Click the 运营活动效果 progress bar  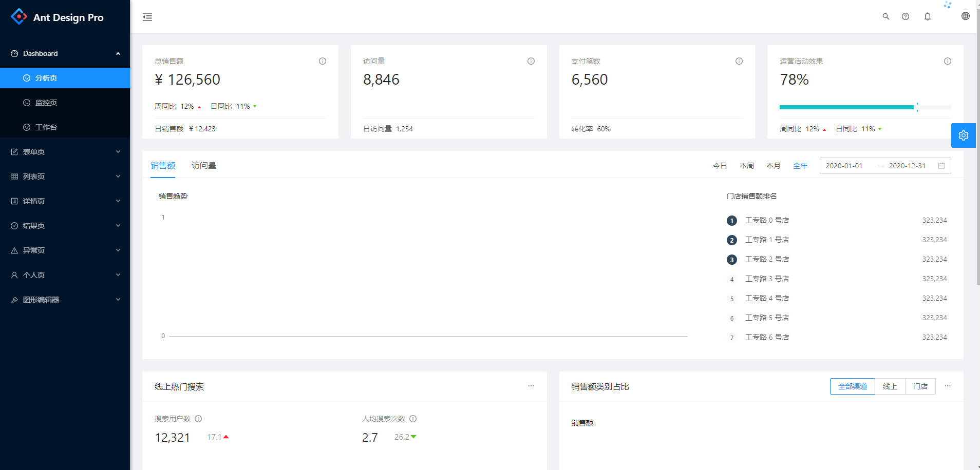click(865, 107)
